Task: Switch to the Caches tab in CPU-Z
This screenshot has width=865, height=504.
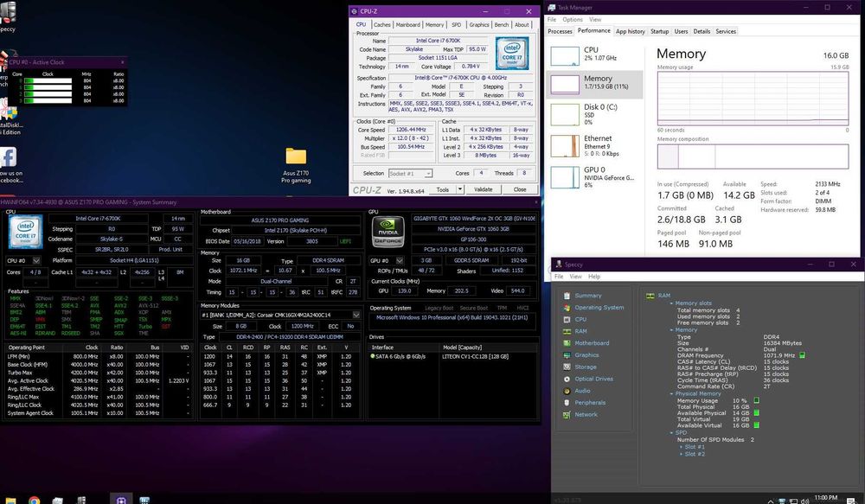Action: click(381, 25)
